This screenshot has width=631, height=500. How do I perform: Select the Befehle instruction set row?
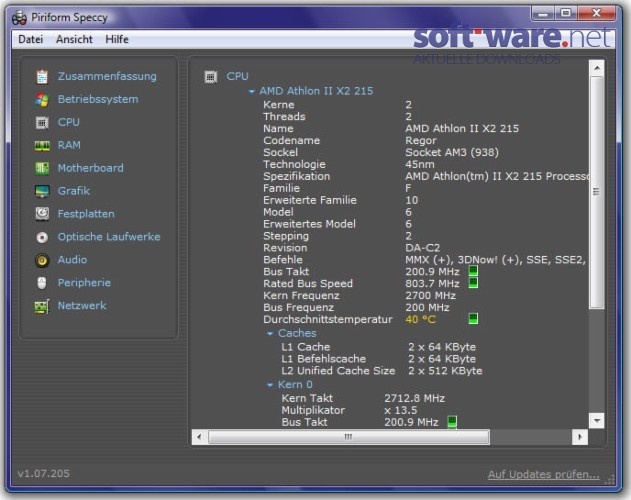tap(425, 260)
